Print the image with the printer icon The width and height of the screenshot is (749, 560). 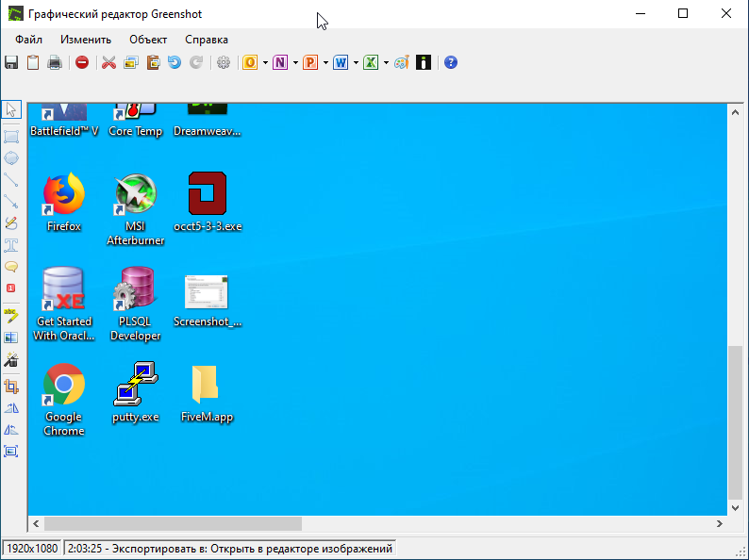tap(55, 62)
